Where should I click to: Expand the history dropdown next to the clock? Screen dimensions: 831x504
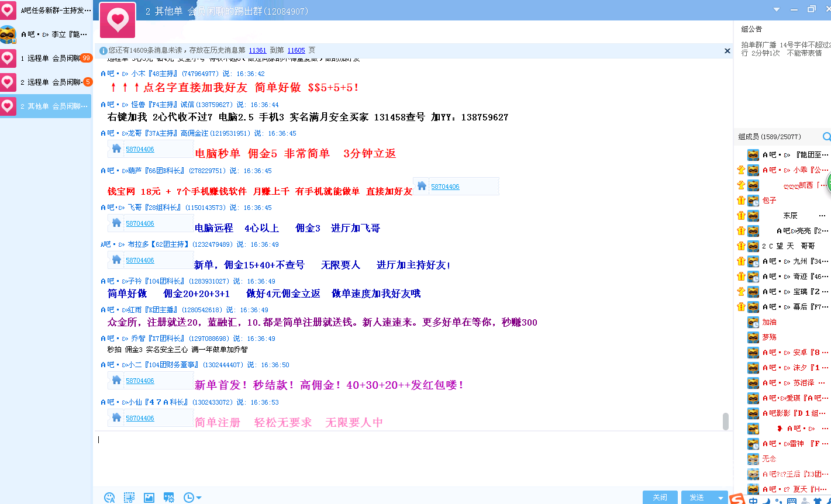coord(199,497)
